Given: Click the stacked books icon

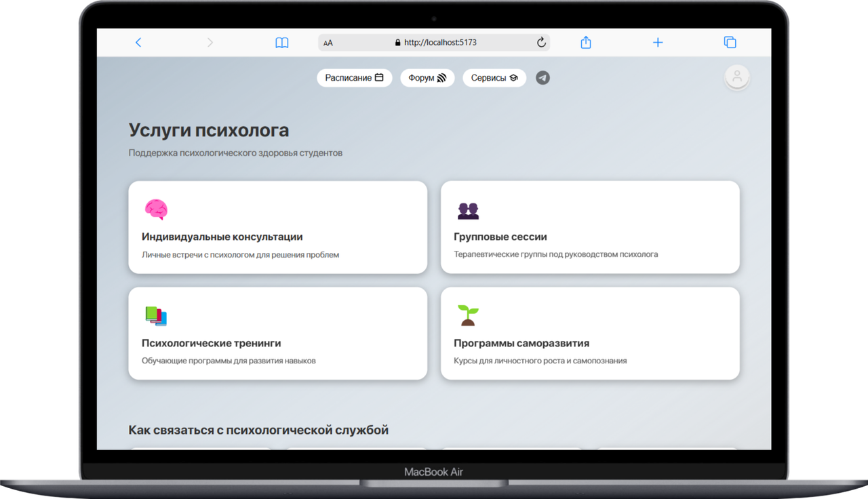Looking at the screenshot, I should (156, 316).
